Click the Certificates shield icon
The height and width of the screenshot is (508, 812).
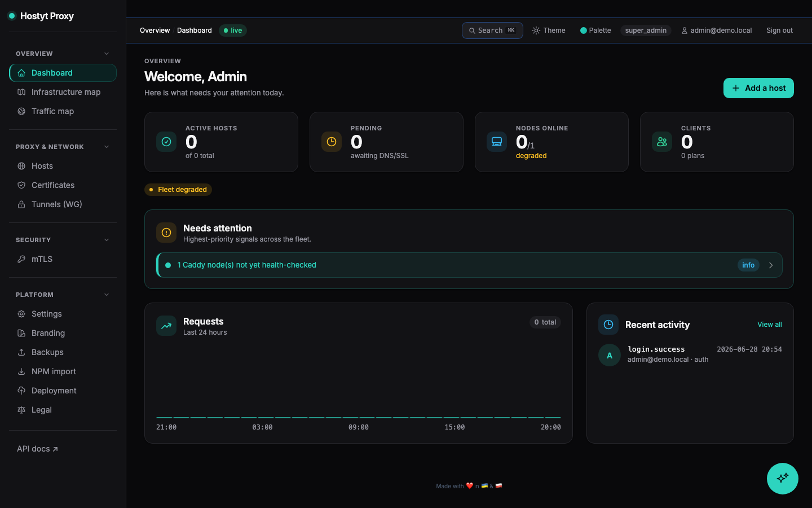point(21,185)
